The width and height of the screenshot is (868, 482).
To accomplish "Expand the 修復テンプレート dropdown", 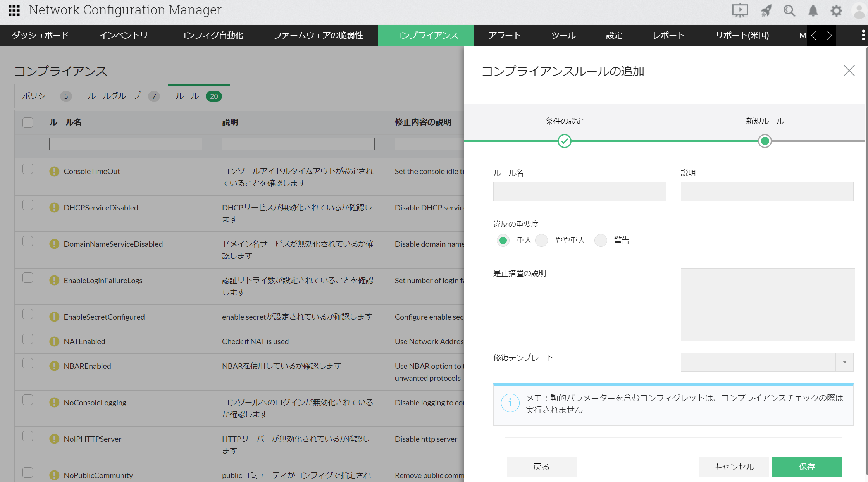I will 844,362.
